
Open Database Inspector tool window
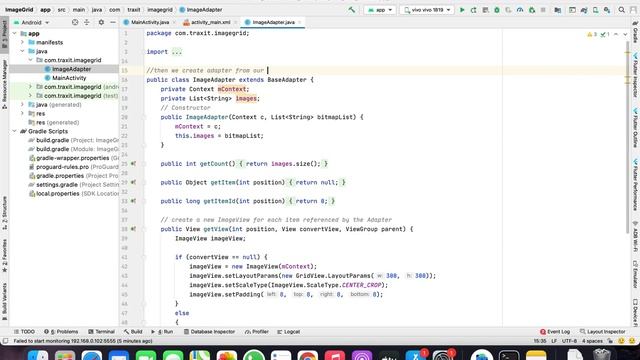tap(209, 332)
